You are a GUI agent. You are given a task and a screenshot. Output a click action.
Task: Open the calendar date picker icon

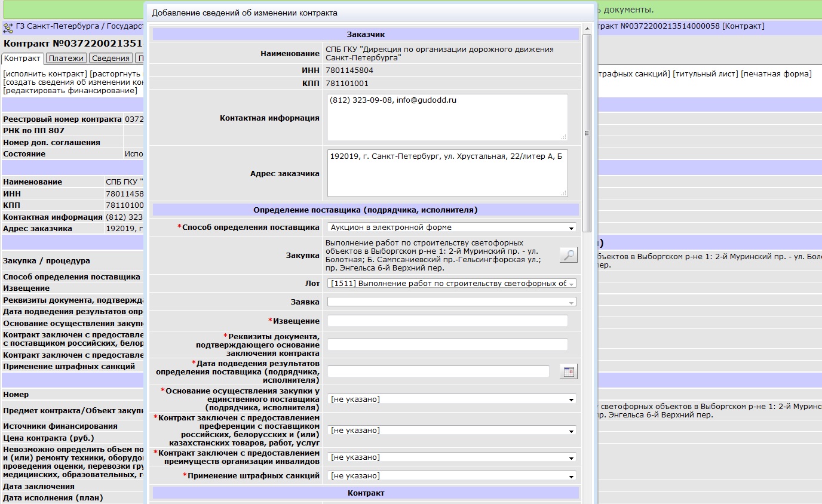pyautogui.click(x=568, y=371)
